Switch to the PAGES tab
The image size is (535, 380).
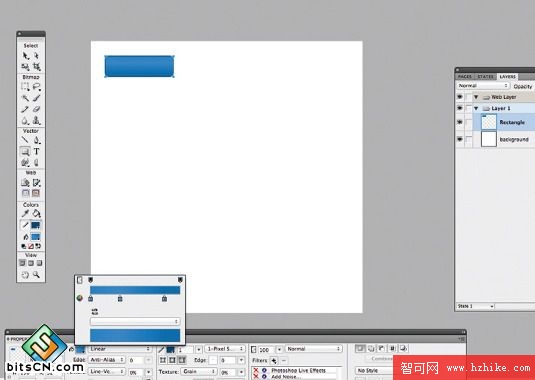pos(465,77)
